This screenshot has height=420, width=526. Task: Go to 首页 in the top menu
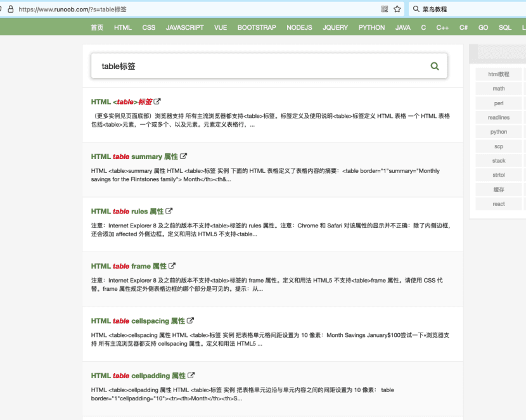(x=96, y=27)
